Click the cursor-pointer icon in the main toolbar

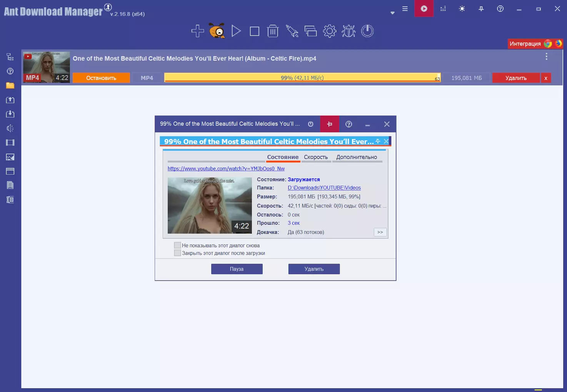pos(292,31)
